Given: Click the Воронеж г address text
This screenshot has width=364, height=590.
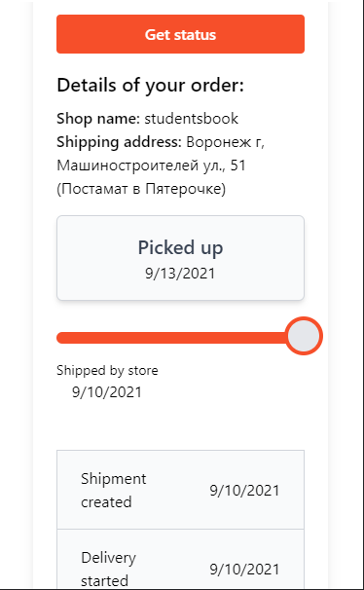Looking at the screenshot, I should click(226, 142).
